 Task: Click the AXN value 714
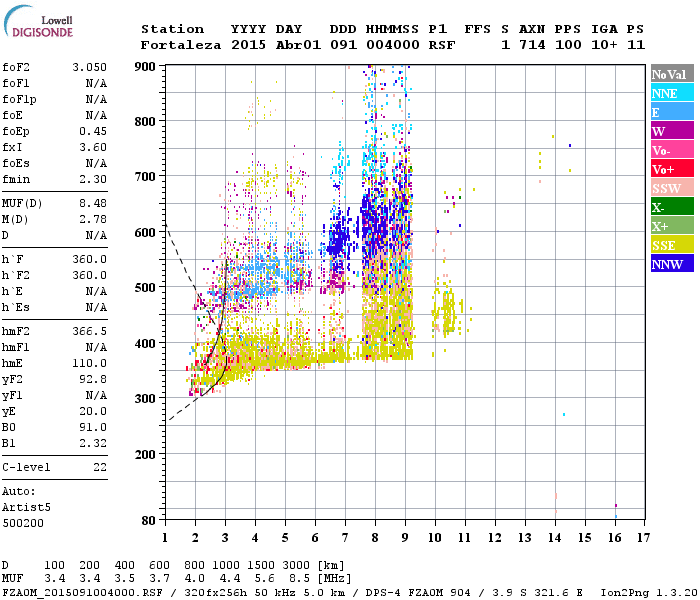coord(532,45)
